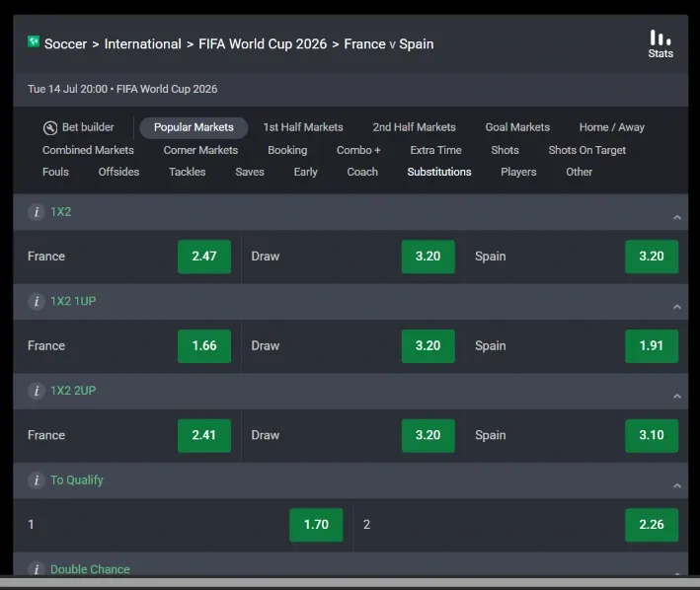Image resolution: width=700 pixels, height=590 pixels.
Task: Click the 1X2 1UP market title
Action: [73, 302]
